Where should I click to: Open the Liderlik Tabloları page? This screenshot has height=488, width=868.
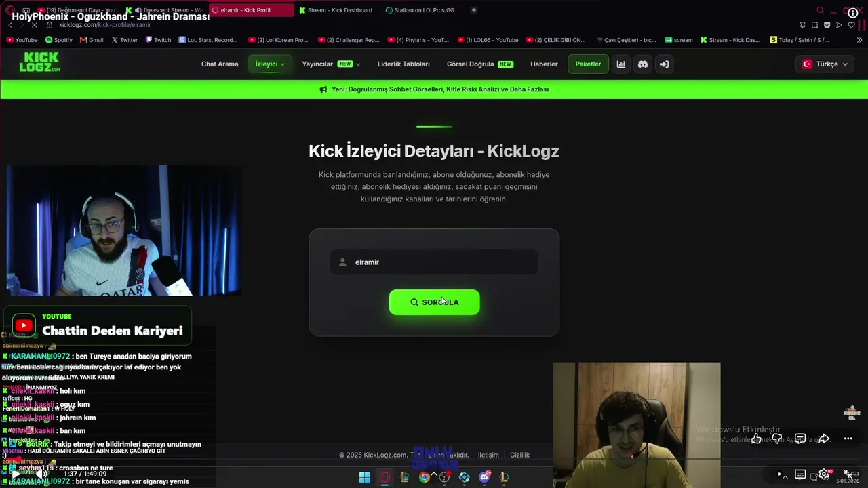tap(403, 64)
